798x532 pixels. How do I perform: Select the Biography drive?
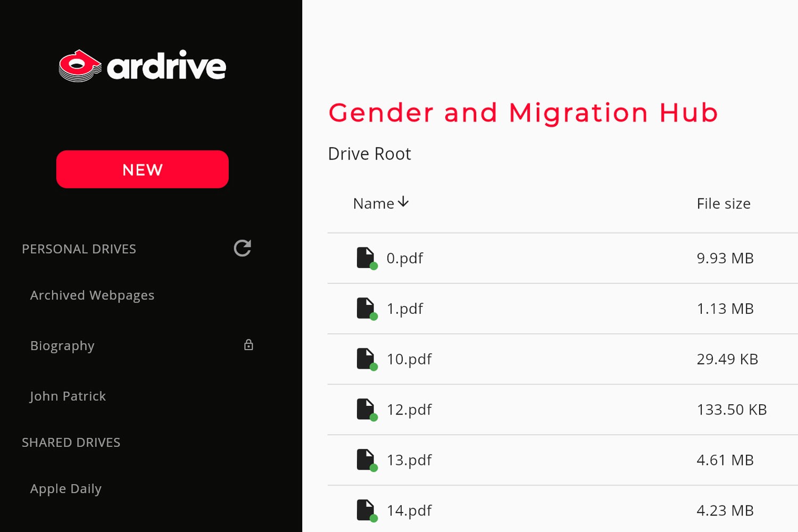pyautogui.click(x=62, y=346)
